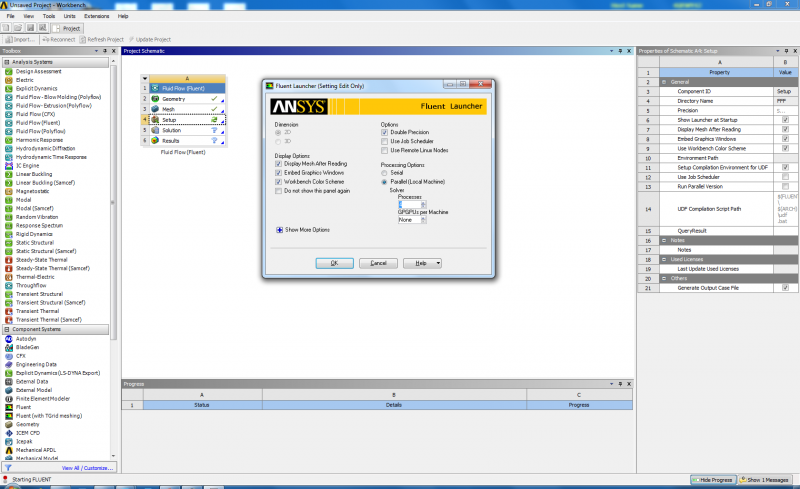Click the toolbox filter funnel icon

(8, 467)
